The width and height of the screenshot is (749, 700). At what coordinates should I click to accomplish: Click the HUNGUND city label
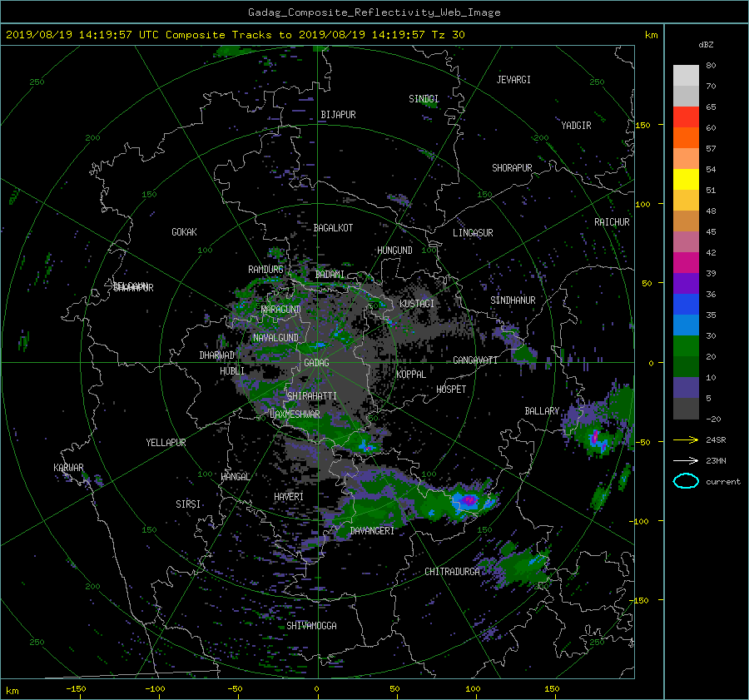(394, 251)
